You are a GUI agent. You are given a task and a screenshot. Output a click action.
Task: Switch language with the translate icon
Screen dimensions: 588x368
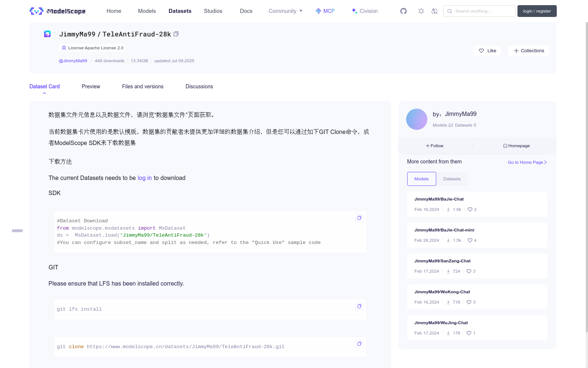tap(434, 11)
